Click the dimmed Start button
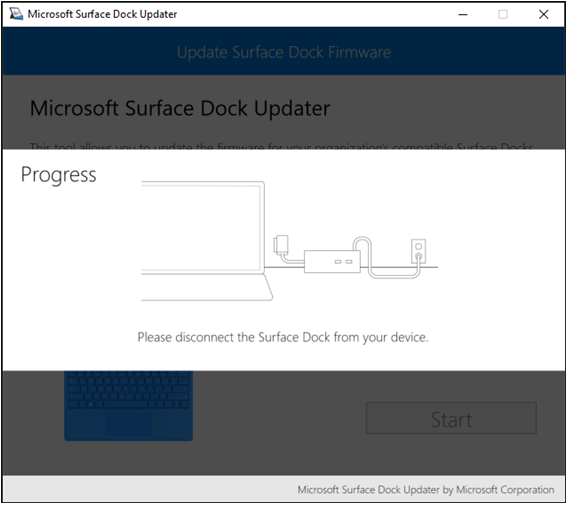The image size is (568, 505). click(x=451, y=418)
